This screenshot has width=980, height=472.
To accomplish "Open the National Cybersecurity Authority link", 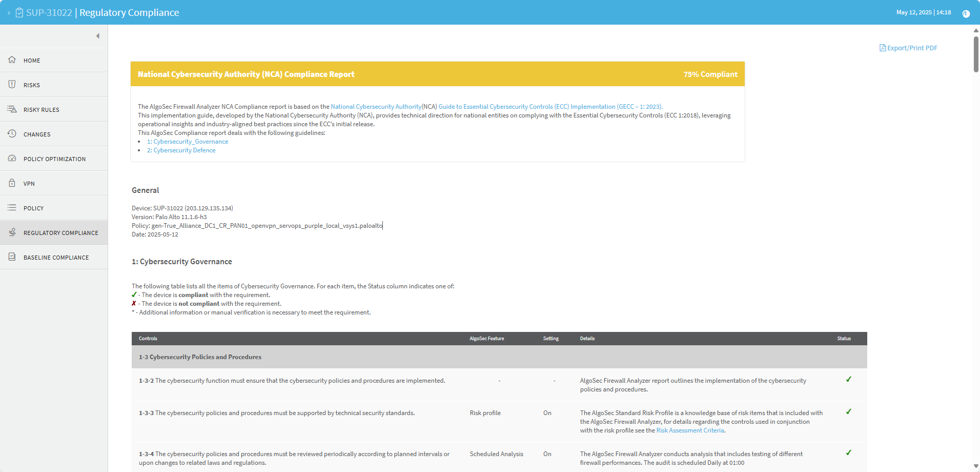I will click(376, 107).
